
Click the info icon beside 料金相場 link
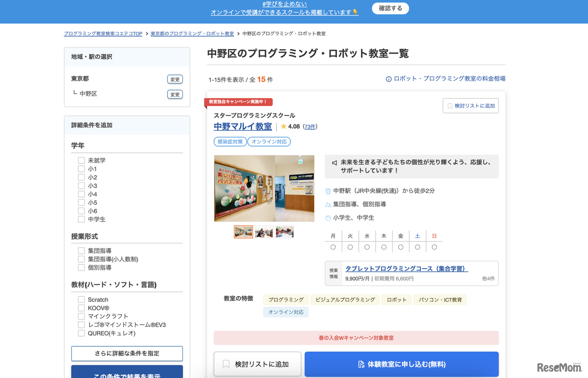pos(389,79)
